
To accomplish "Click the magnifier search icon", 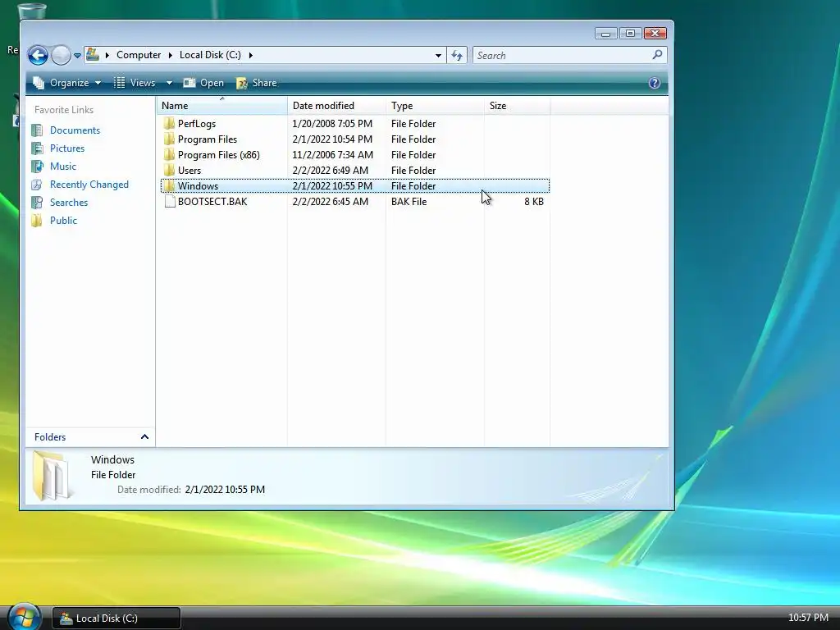I will click(x=657, y=55).
